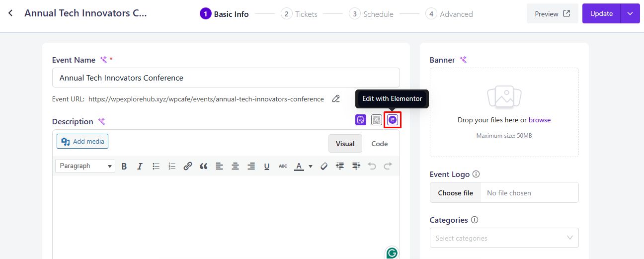
Task: Create a numbered list in the editor
Action: coord(172,167)
